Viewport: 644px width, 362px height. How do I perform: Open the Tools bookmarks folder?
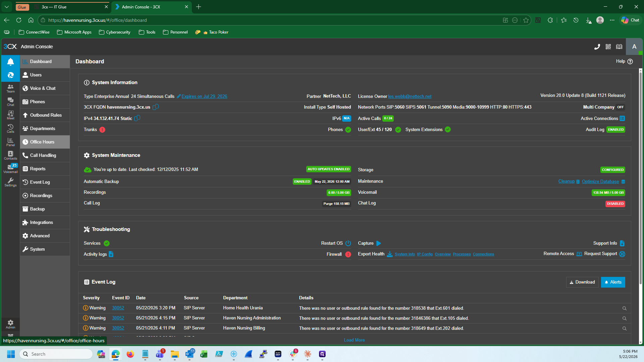(147, 32)
